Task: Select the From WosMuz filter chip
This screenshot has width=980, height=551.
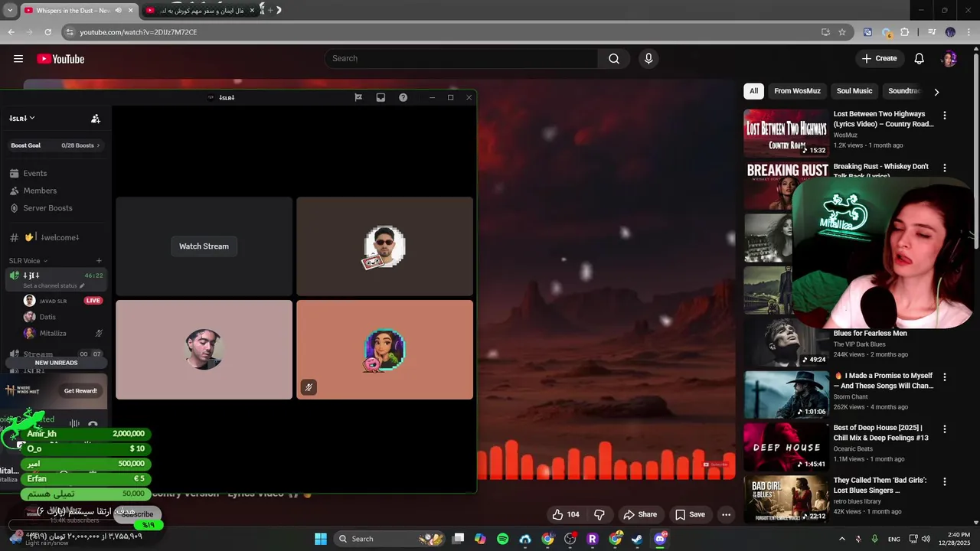Action: (x=797, y=91)
